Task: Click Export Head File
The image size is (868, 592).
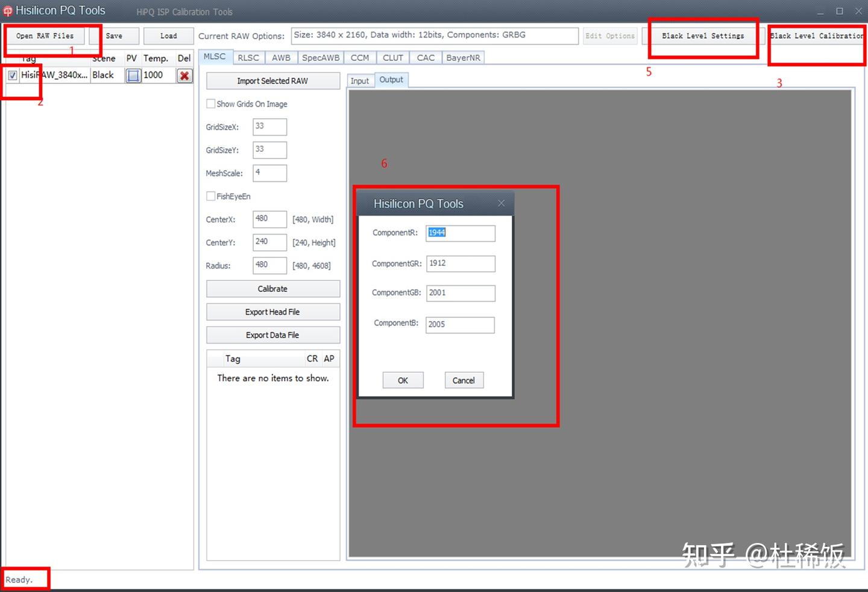Action: [x=273, y=312]
